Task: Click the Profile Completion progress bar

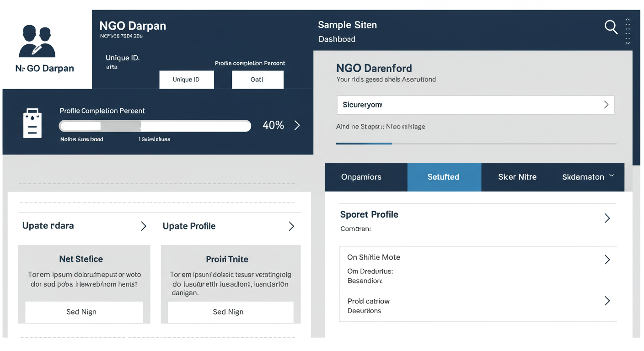Action: click(155, 125)
